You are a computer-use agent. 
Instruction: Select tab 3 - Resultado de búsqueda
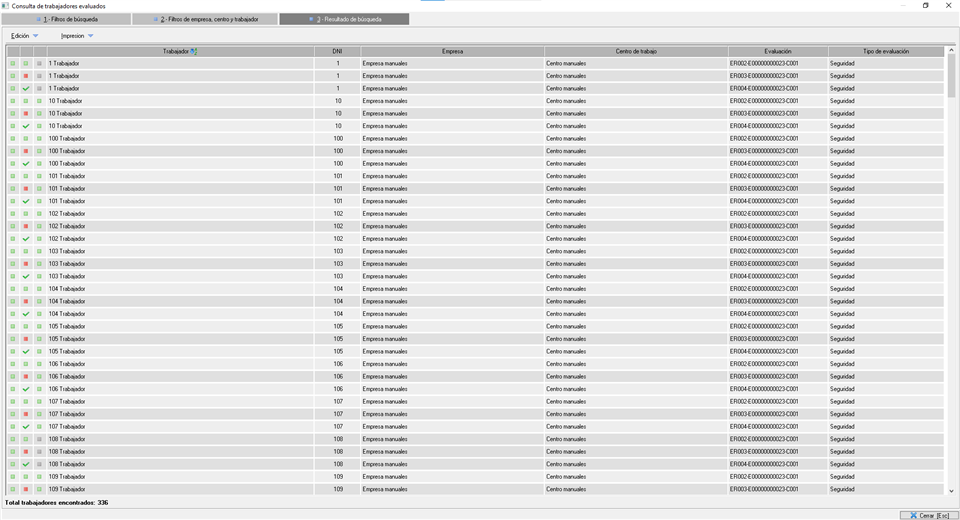point(344,19)
